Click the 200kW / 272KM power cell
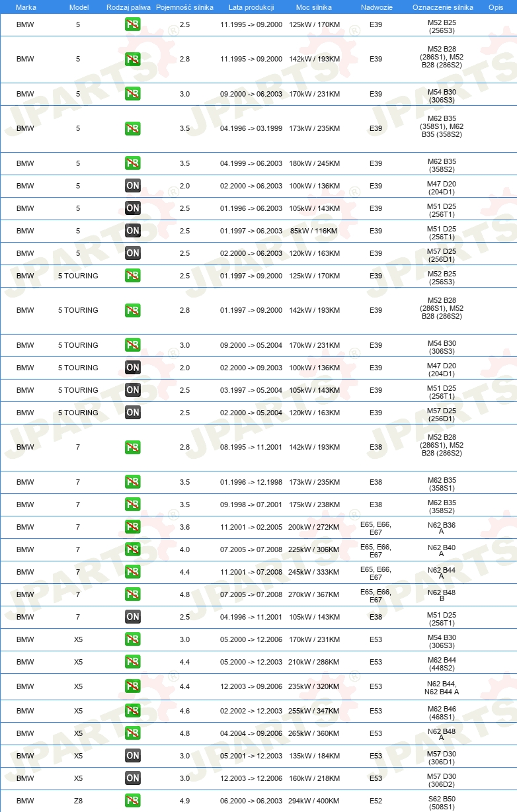The width and height of the screenshot is (517, 812). coord(314,527)
